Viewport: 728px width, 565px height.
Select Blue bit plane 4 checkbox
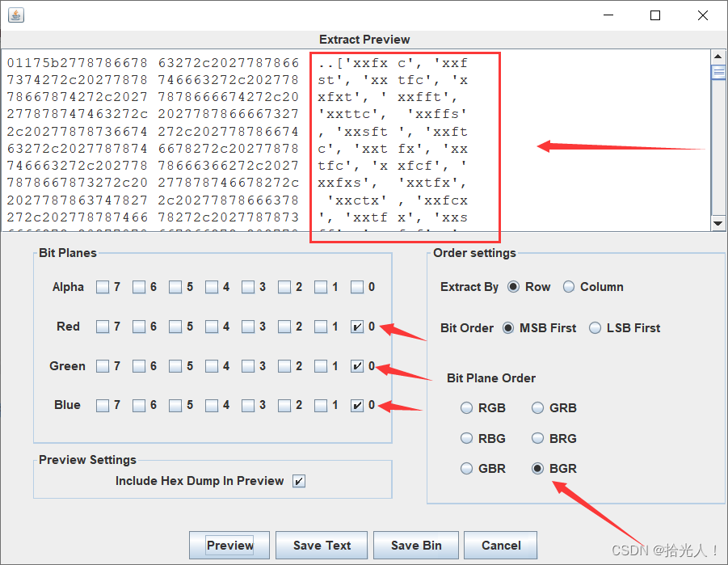[x=212, y=406]
